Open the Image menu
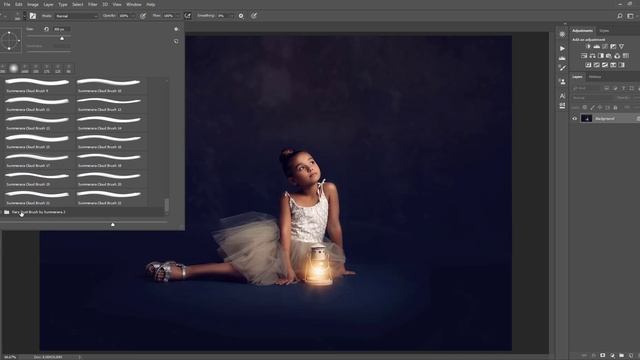The height and width of the screenshot is (360, 640). [33, 4]
